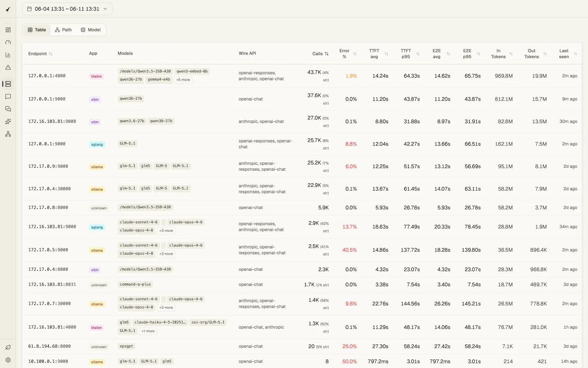Viewport: 588px width, 368px height.
Task: Open the alerts warning triangle icon
Action: click(8, 67)
